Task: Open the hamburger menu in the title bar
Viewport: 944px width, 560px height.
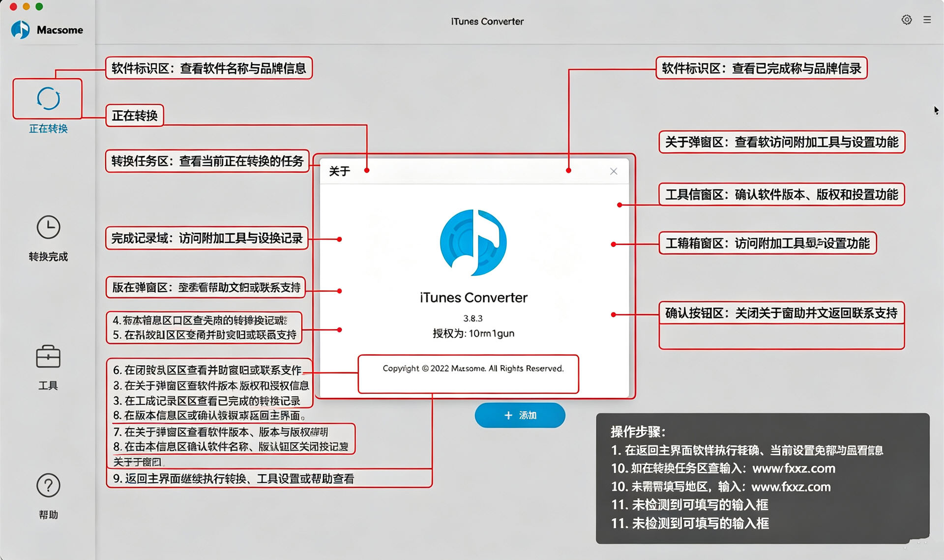Action: click(x=927, y=20)
